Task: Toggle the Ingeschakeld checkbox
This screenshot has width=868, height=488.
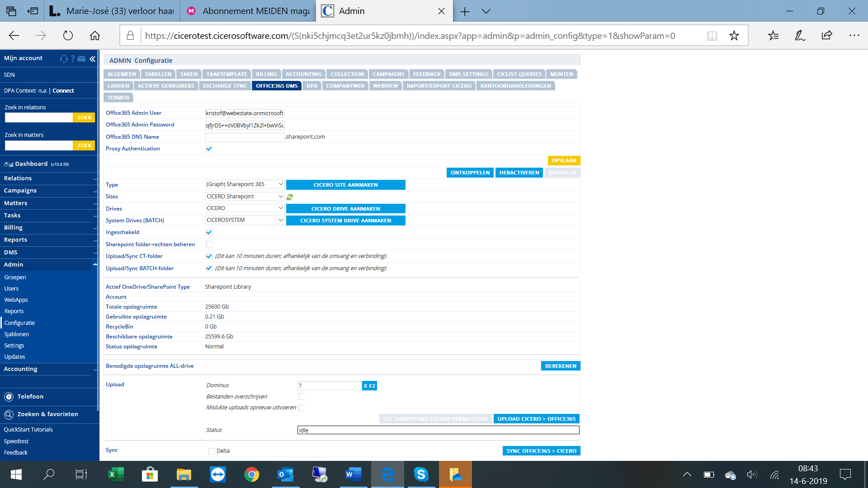Action: pos(209,232)
